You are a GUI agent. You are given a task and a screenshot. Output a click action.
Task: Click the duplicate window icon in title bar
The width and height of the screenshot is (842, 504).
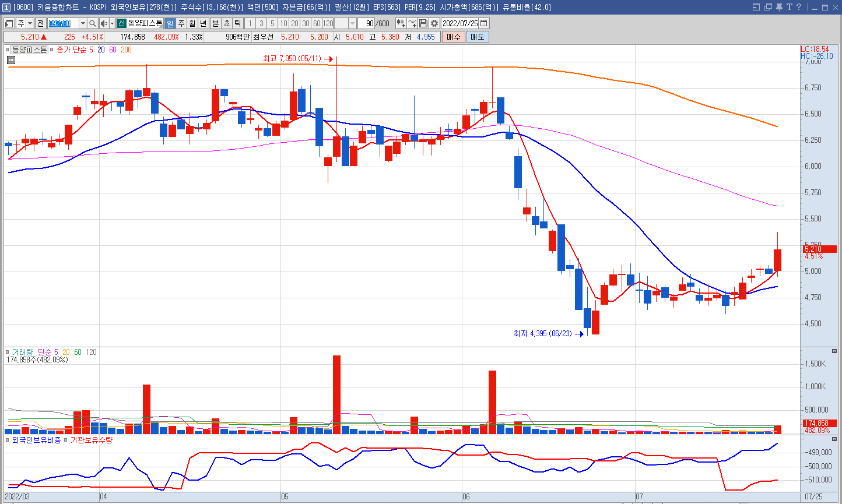(x=768, y=7)
